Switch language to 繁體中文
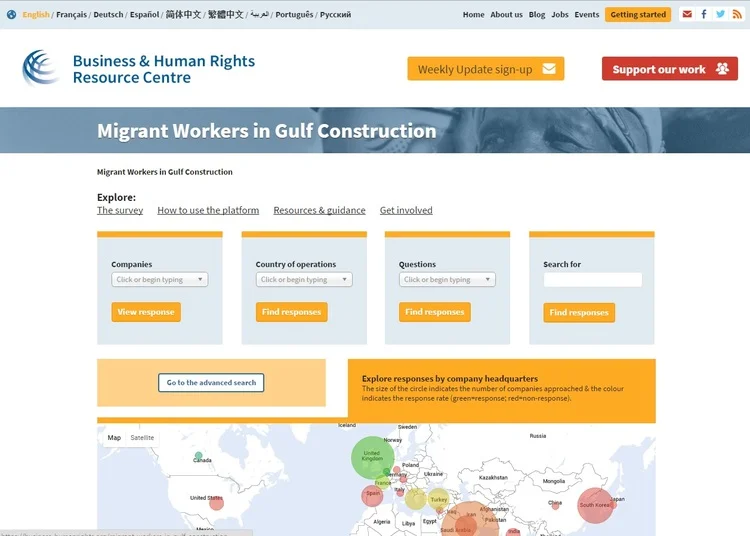The image size is (750, 536). (x=225, y=15)
